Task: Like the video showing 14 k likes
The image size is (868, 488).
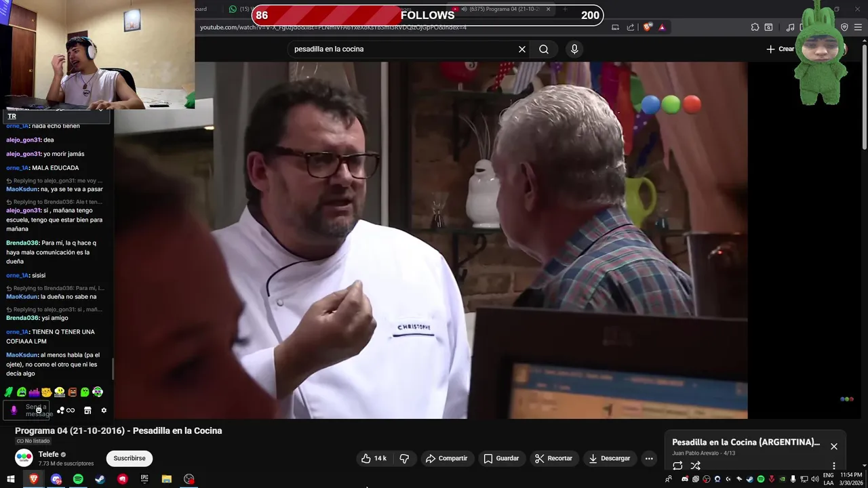Action: click(374, 459)
